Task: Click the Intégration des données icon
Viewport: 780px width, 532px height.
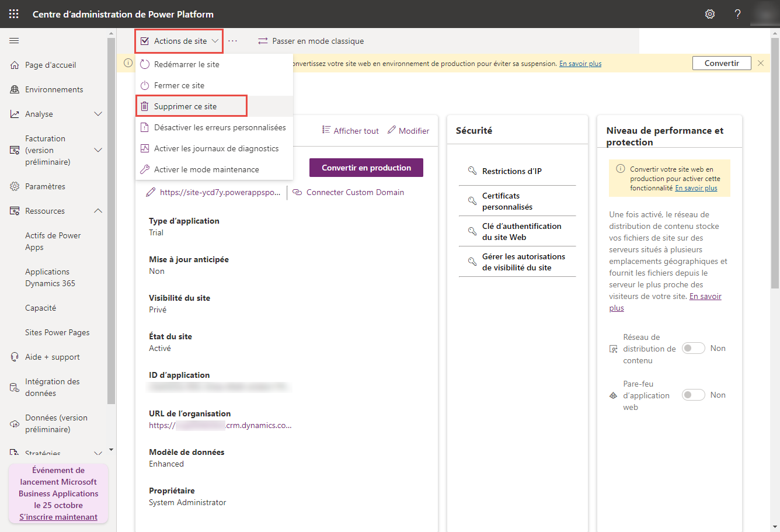Action: click(15, 387)
